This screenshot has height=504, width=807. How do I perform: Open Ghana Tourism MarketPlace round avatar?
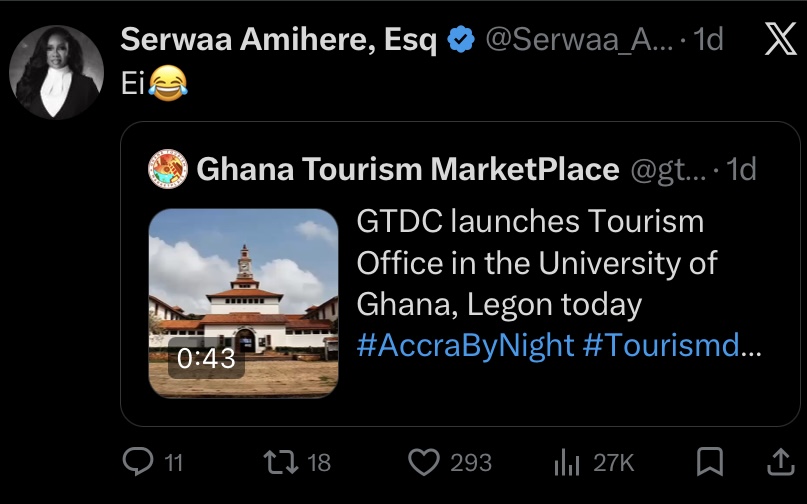click(168, 170)
